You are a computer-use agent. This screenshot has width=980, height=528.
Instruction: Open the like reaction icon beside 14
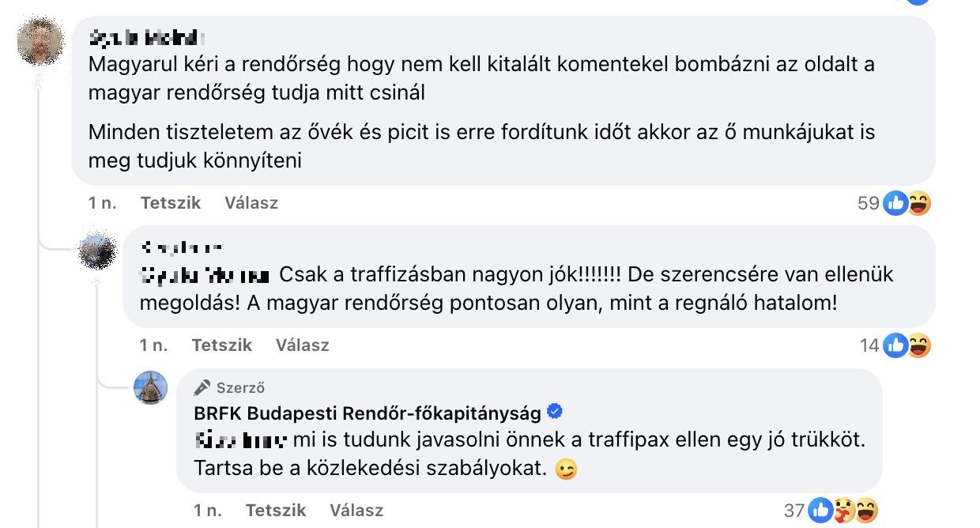click(x=895, y=345)
